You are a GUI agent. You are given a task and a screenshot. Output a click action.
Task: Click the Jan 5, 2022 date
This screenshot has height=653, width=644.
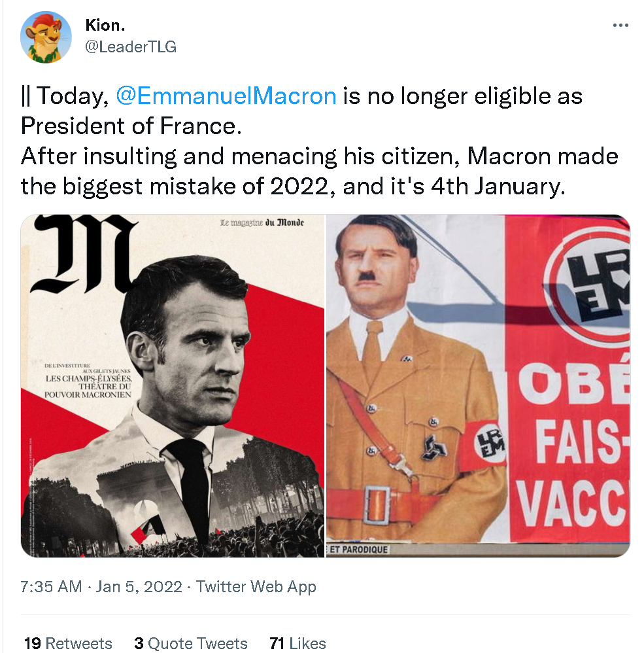[139, 586]
